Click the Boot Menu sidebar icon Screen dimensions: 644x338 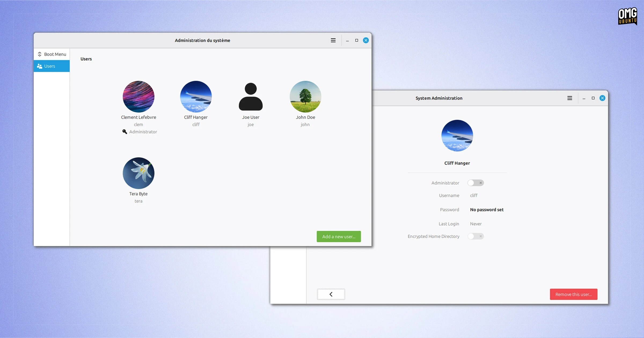[40, 54]
